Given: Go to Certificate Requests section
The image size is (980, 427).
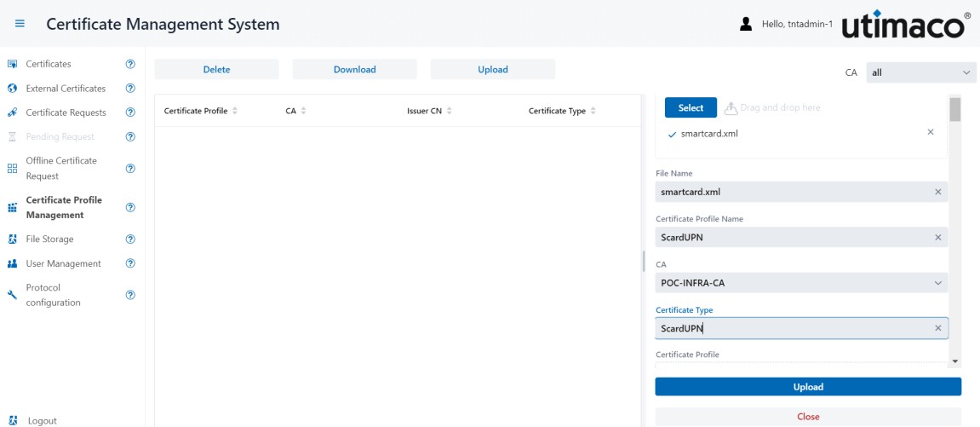Looking at the screenshot, I should tap(66, 113).
